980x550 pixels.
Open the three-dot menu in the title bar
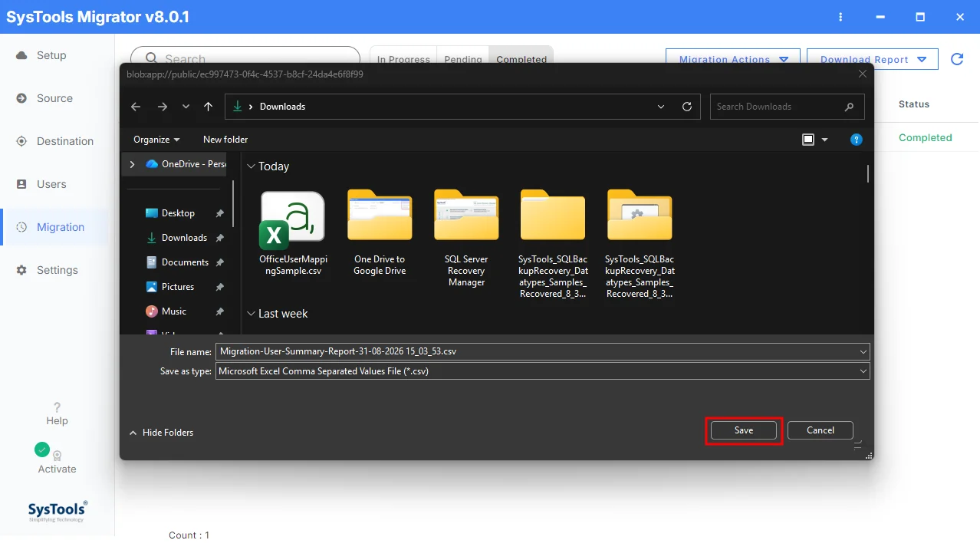point(841,17)
